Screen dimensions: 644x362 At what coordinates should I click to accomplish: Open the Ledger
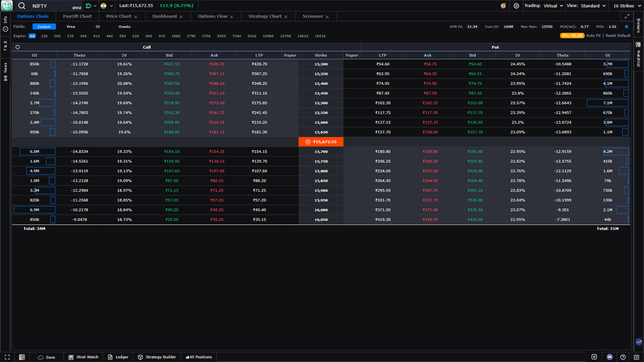pos(118,357)
